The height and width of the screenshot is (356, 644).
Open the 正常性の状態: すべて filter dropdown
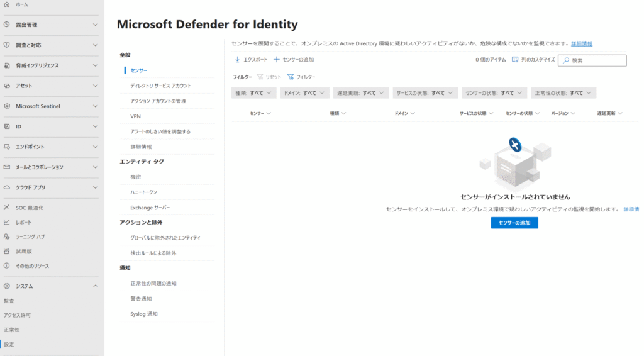[563, 93]
